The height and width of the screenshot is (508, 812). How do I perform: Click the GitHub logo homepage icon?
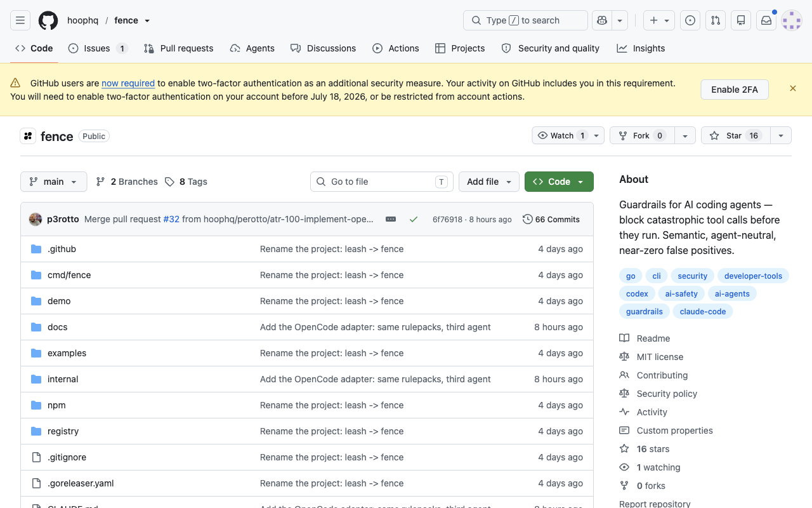coord(48,20)
